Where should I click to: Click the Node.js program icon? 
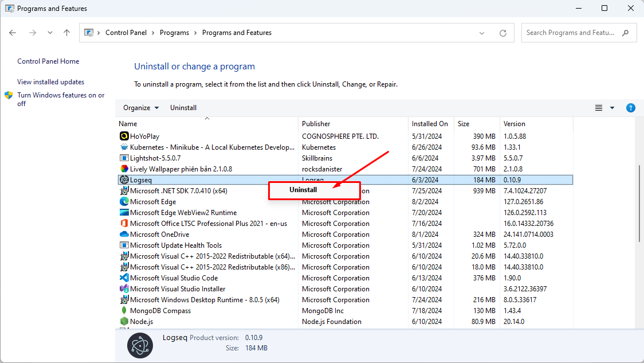coord(124,322)
